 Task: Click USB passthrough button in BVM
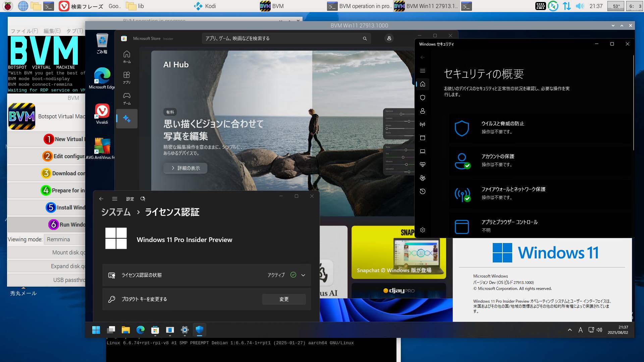tap(47, 280)
